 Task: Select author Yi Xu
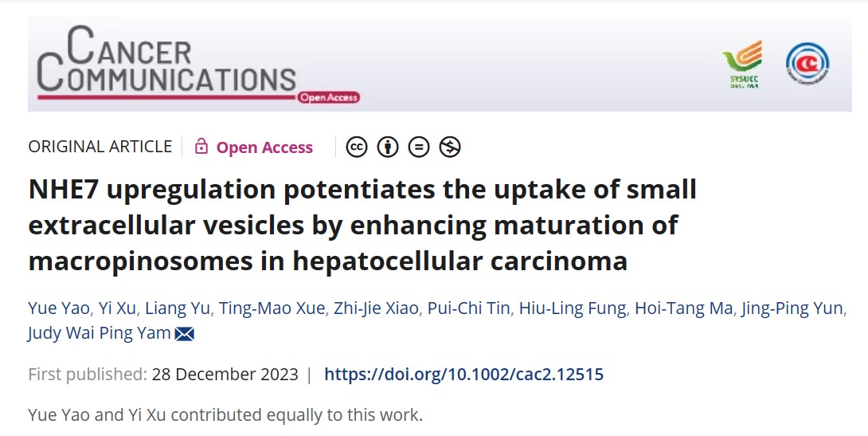(116, 308)
